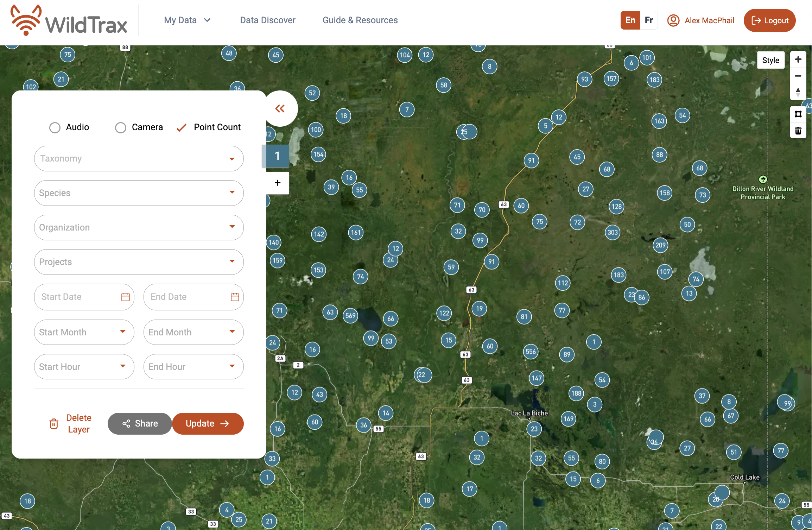The image size is (812, 530).
Task: Click the Update button
Action: click(x=208, y=423)
